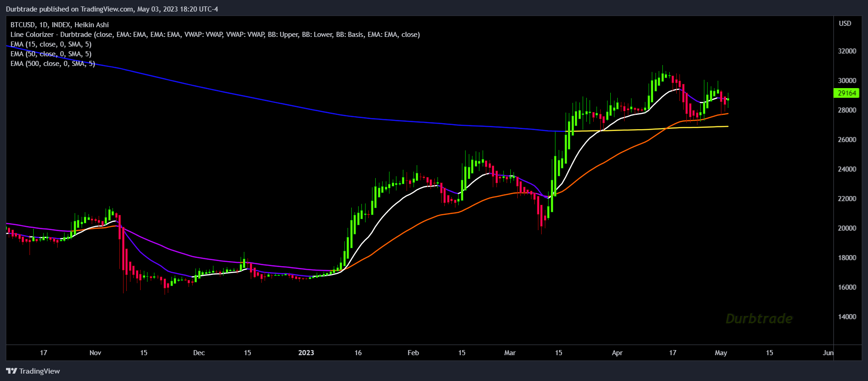
Task: Click the 32000 price axis label
Action: tap(847, 51)
